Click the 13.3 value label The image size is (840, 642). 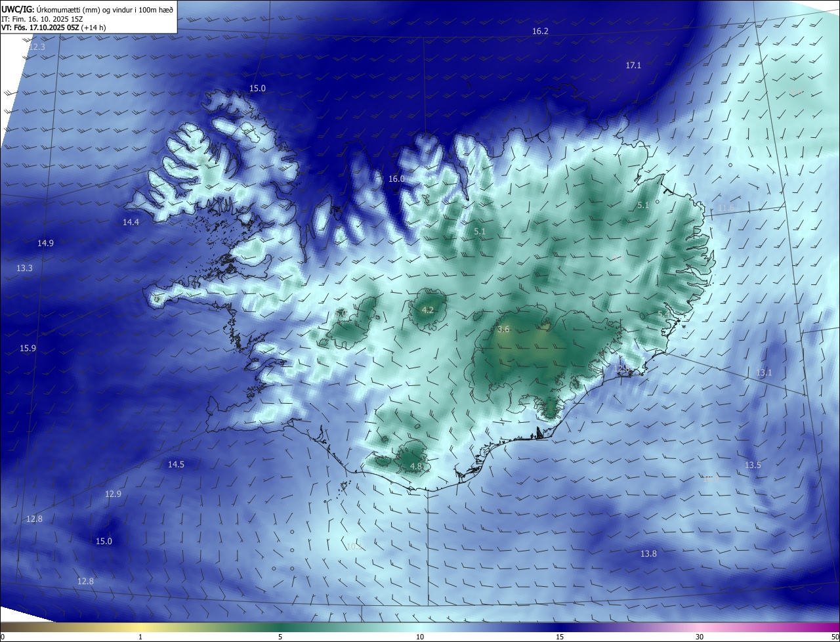pos(24,268)
